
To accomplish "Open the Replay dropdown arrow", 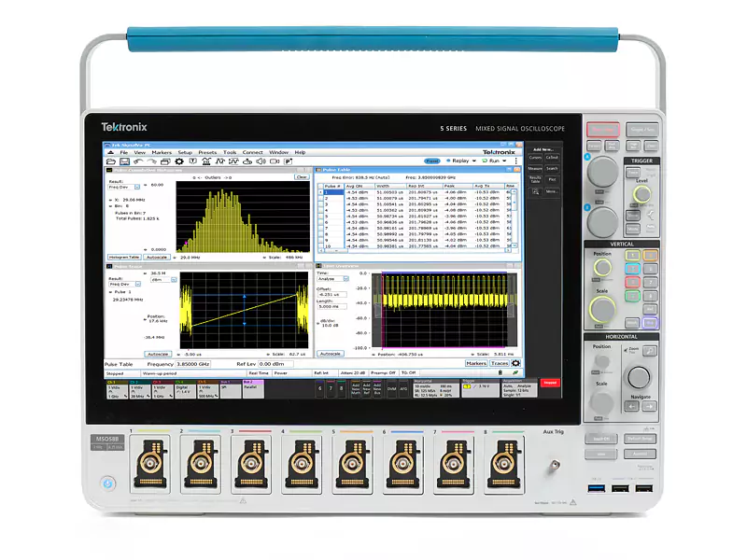I will 473,161.
